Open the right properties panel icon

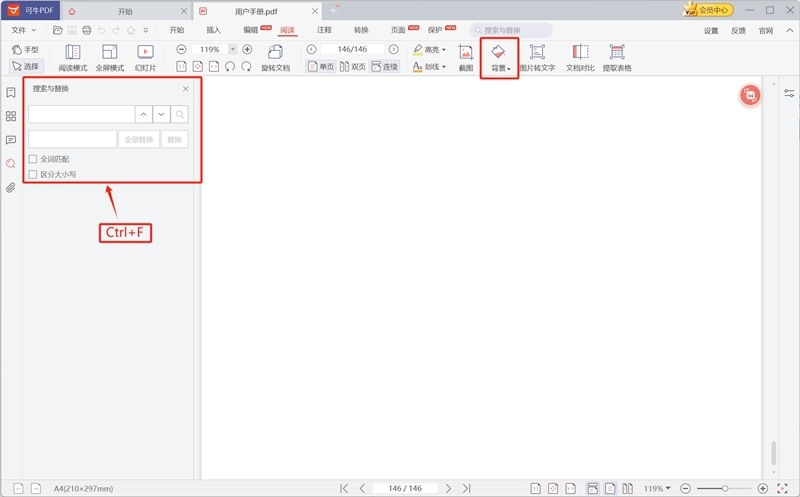[789, 93]
